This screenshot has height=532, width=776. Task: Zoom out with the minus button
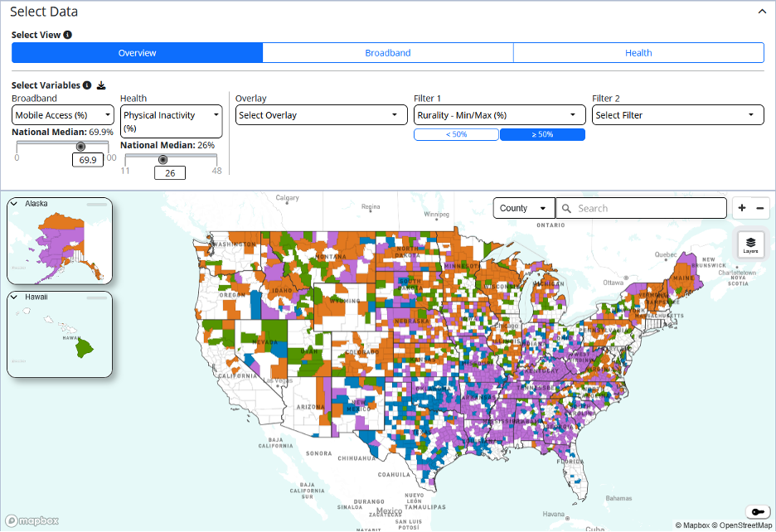pyautogui.click(x=760, y=208)
